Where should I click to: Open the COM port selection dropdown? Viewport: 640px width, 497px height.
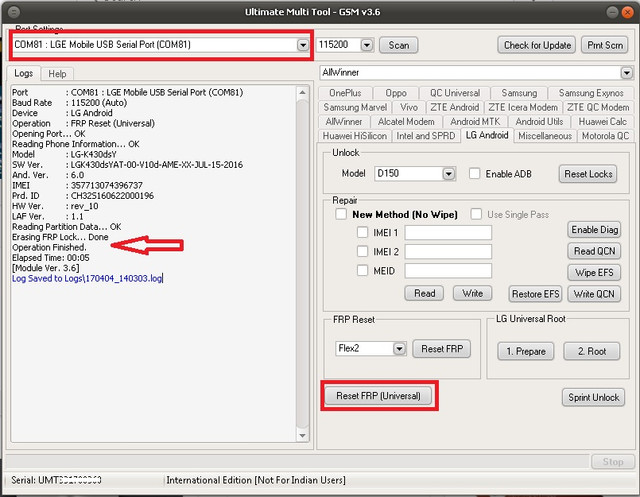(302, 45)
